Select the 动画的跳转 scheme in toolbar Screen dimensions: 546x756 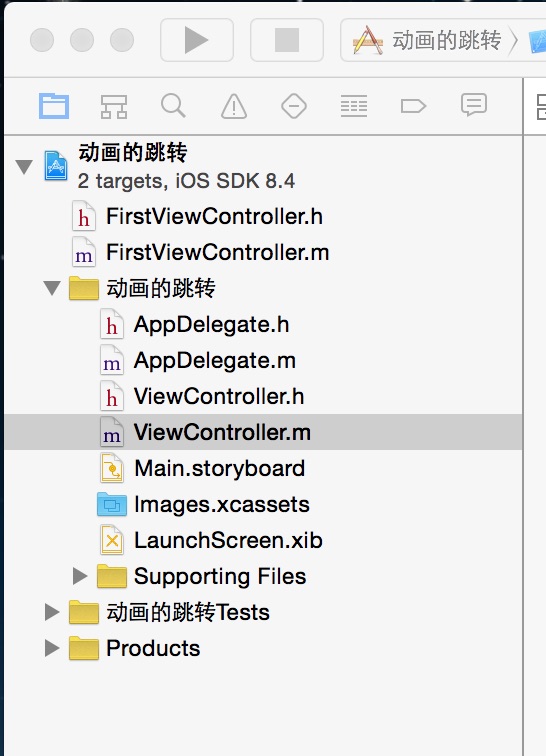[427, 40]
